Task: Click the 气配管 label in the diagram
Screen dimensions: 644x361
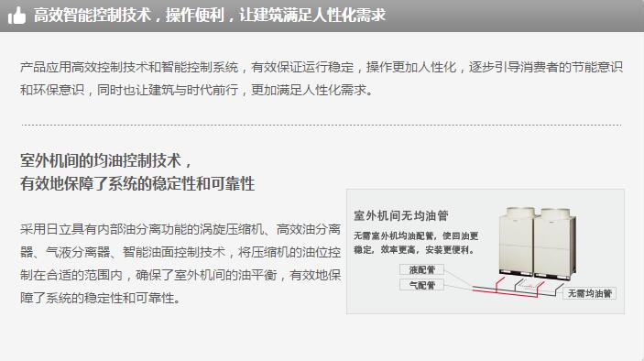Action: 421,285
